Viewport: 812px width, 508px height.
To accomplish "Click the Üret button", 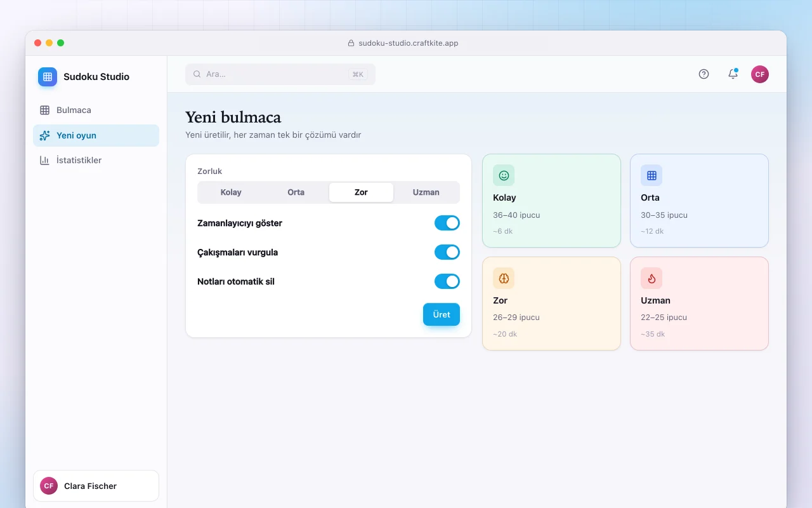I will [x=442, y=314].
